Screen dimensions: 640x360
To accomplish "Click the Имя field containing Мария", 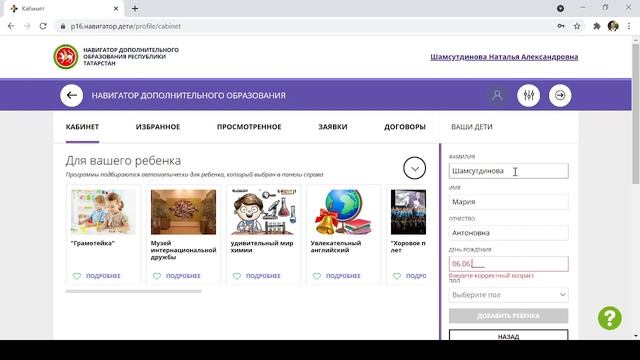I will [x=509, y=202].
